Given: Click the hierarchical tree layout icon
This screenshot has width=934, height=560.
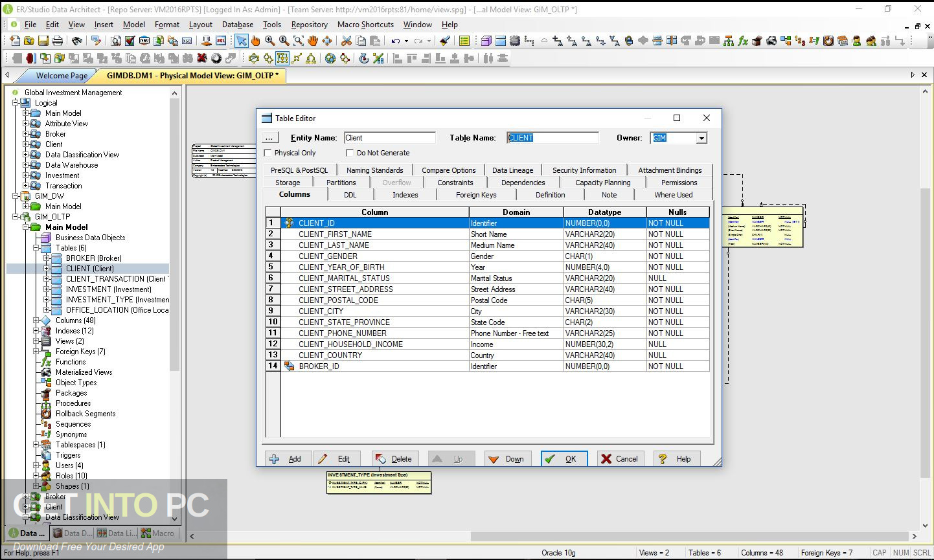Looking at the screenshot, I should (311, 58).
